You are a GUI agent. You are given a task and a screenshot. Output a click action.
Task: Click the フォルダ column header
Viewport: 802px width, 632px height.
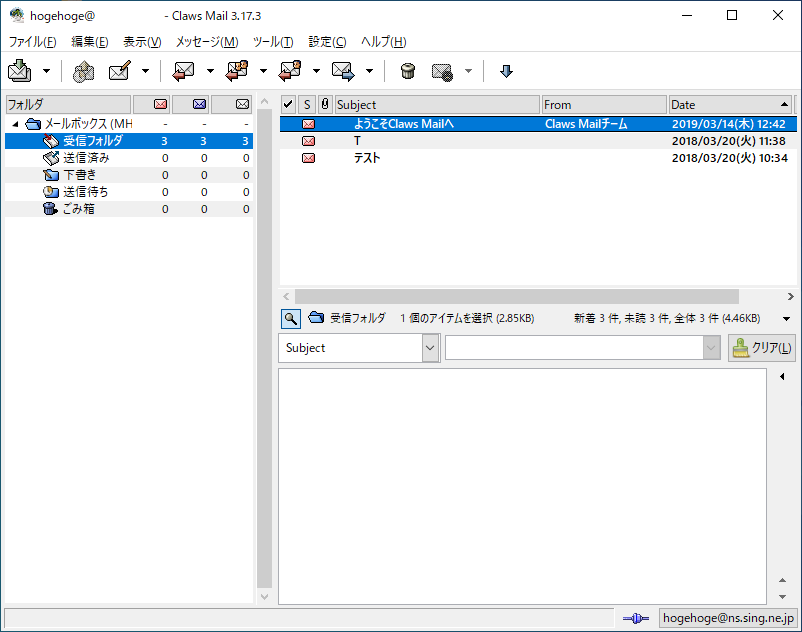[x=68, y=104]
